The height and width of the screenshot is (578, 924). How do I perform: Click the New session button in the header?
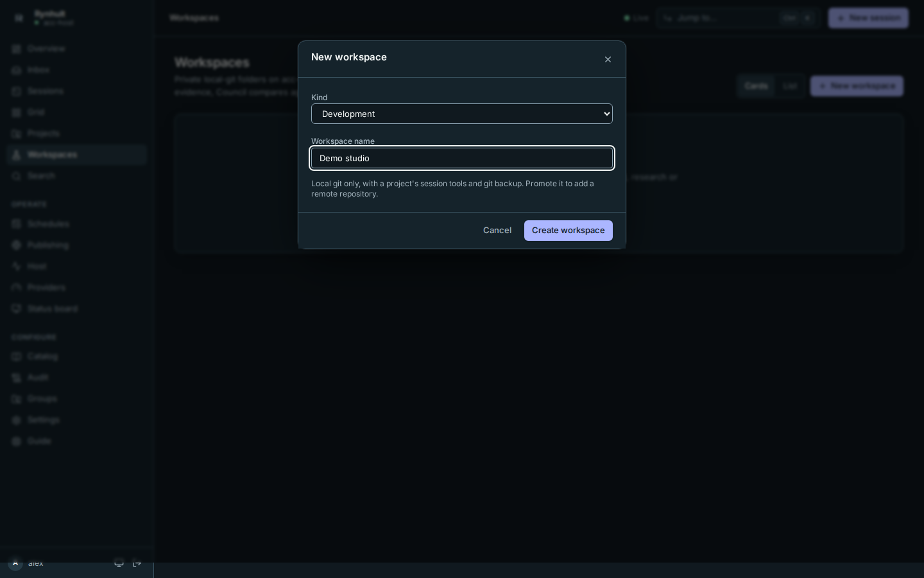[x=868, y=18]
